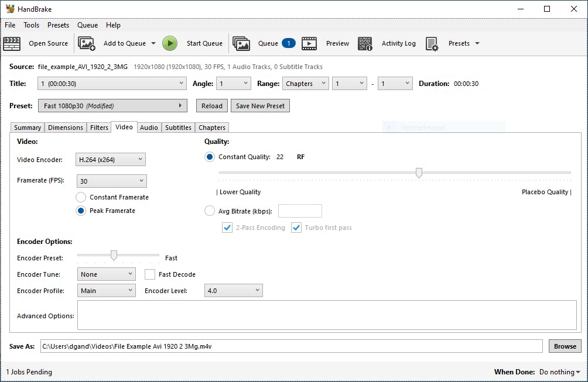
Task: Click the Avg Bitrate input field
Action: 300,211
